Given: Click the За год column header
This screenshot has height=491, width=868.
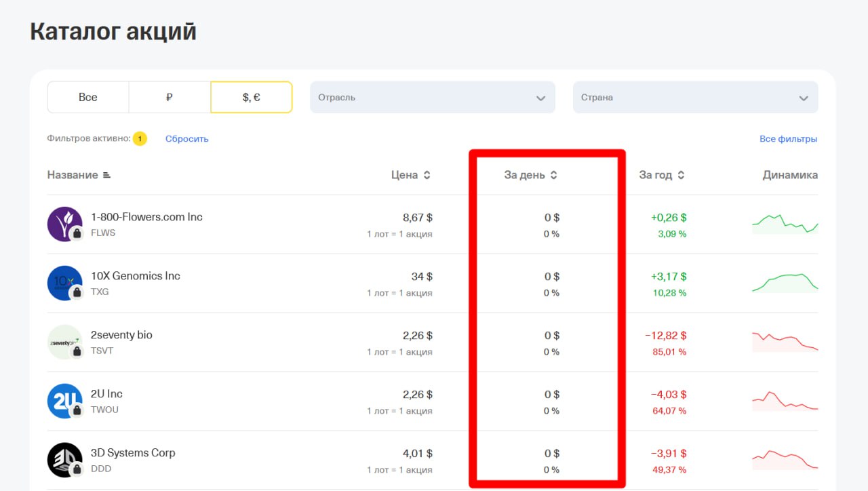Looking at the screenshot, I should (656, 175).
